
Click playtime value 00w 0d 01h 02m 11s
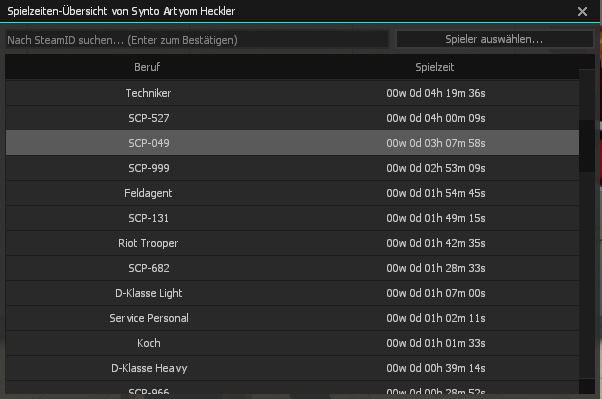pyautogui.click(x=436, y=318)
